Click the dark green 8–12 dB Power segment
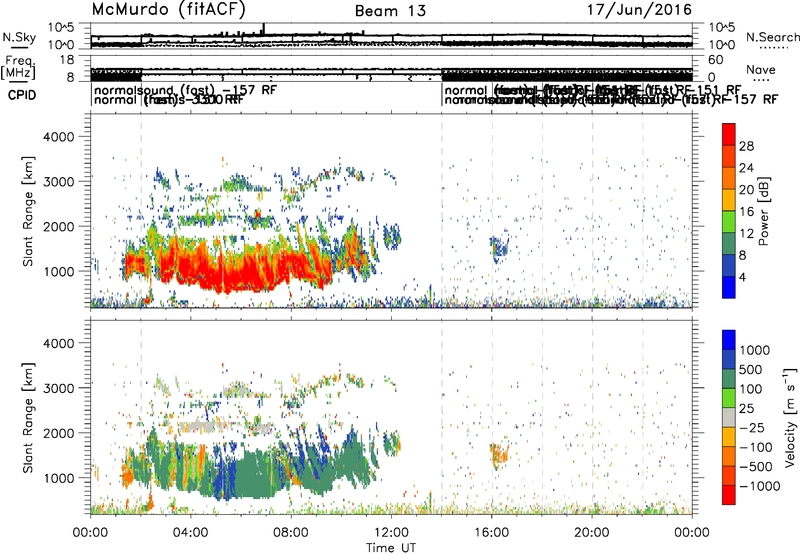The width and height of the screenshot is (800, 554). [x=729, y=244]
